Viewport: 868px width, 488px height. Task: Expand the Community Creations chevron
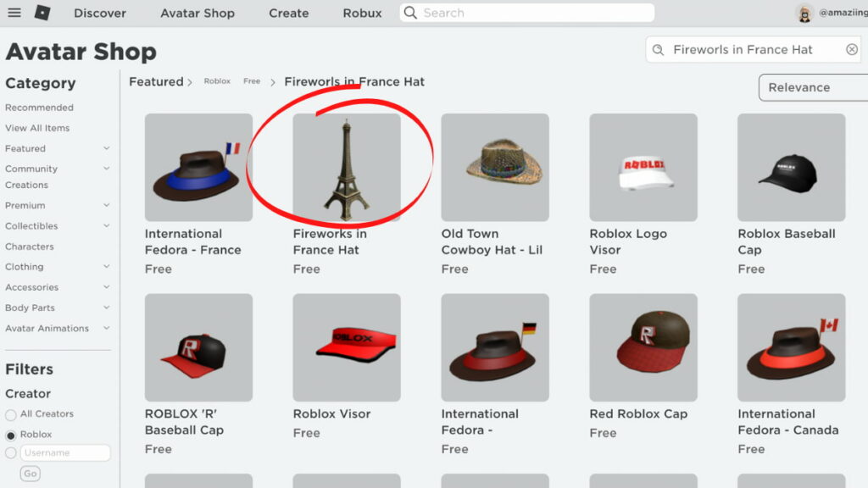coord(107,169)
